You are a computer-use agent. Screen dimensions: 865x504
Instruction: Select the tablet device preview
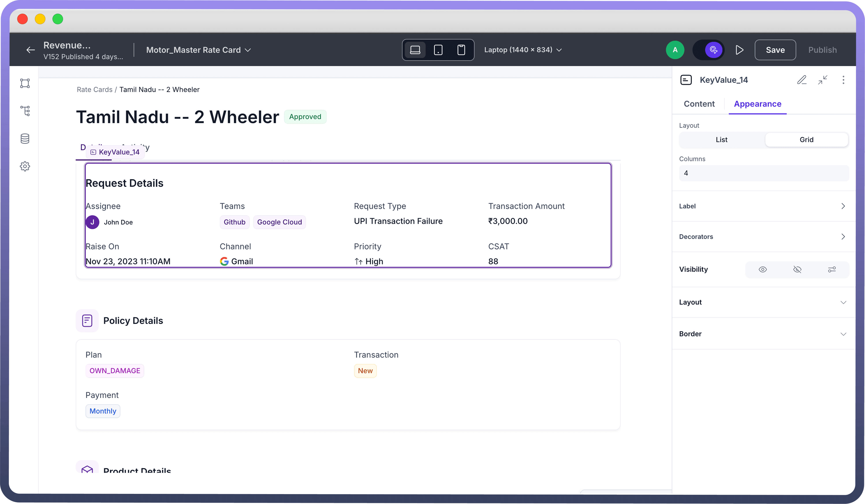pos(438,50)
